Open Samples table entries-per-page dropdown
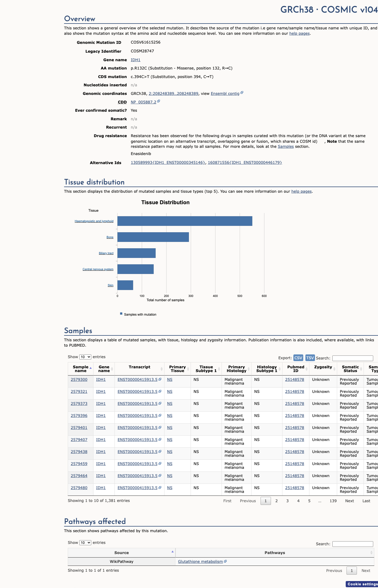The image size is (378, 588). pos(85,357)
